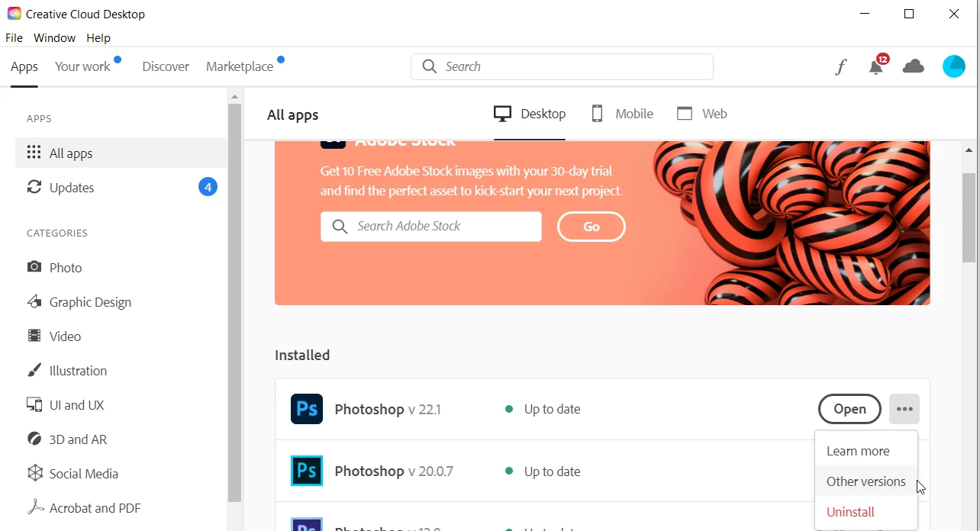Choose Other versions from the context menu
The height and width of the screenshot is (531, 980).
pos(866,481)
